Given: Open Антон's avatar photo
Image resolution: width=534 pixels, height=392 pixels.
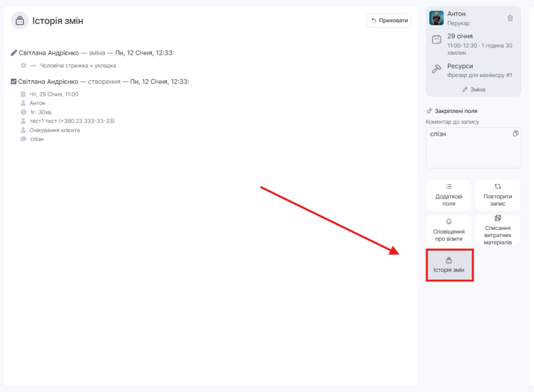Looking at the screenshot, I should [436, 18].
